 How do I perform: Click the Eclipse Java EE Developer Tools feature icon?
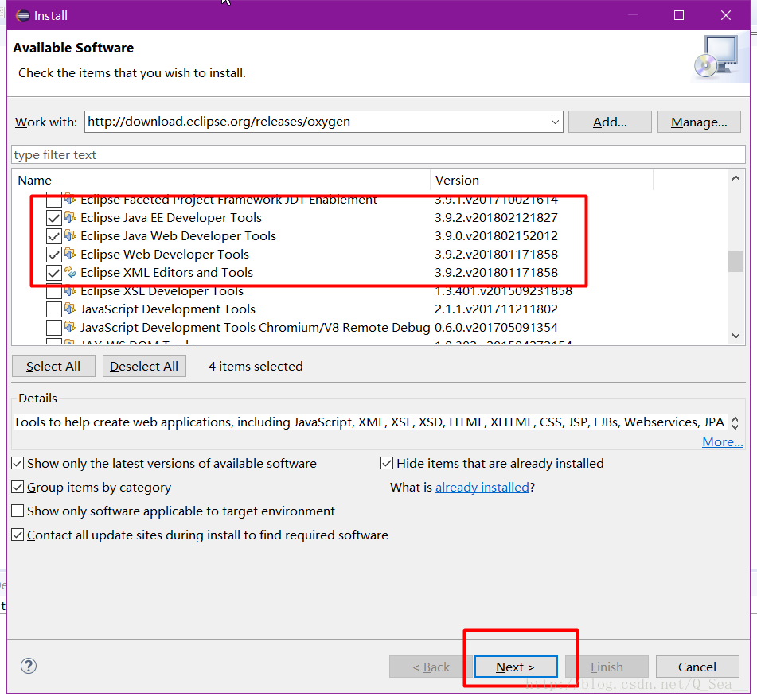(71, 218)
